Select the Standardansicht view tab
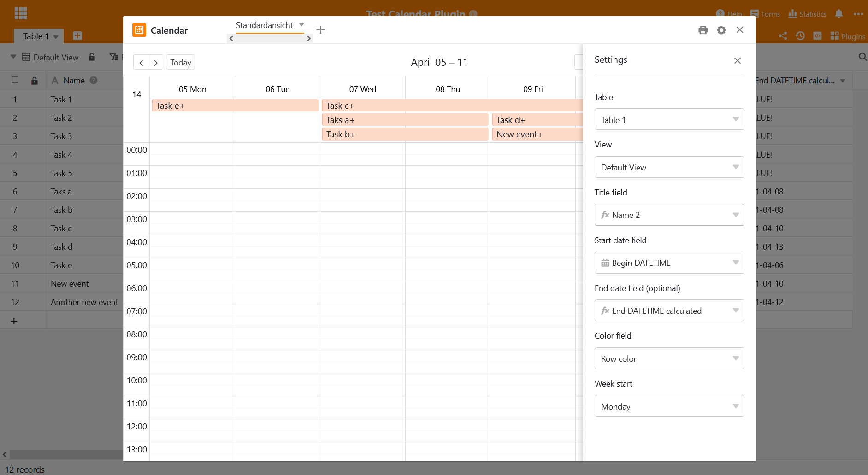This screenshot has width=868, height=475. pos(264,25)
